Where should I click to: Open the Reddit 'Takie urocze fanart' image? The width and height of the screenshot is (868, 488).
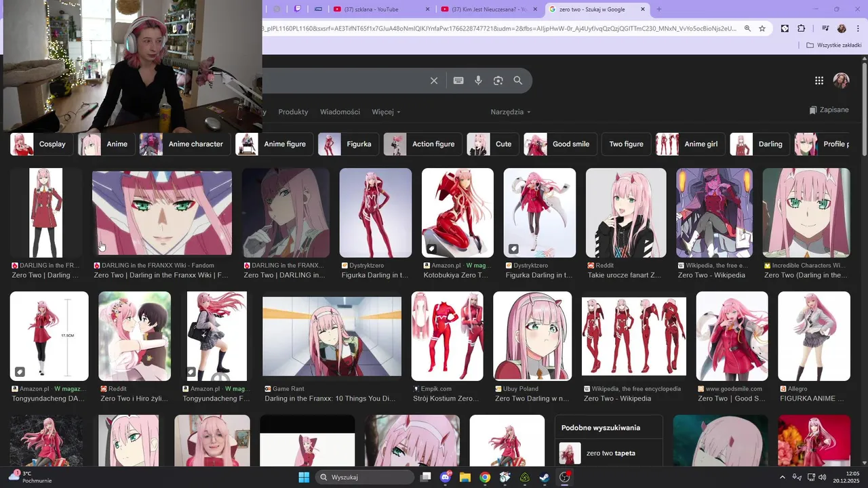point(626,213)
